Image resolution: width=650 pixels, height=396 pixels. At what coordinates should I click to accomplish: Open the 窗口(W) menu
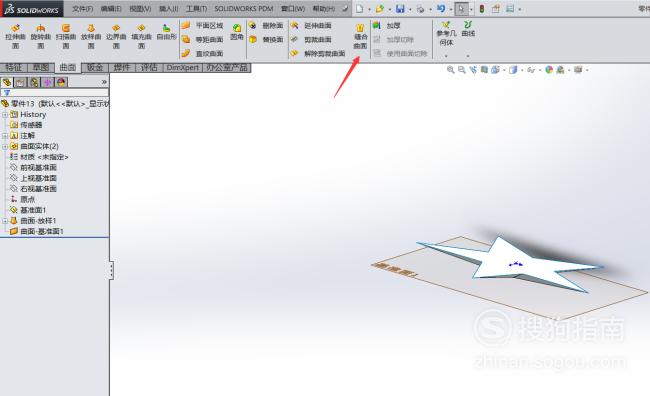click(x=293, y=9)
